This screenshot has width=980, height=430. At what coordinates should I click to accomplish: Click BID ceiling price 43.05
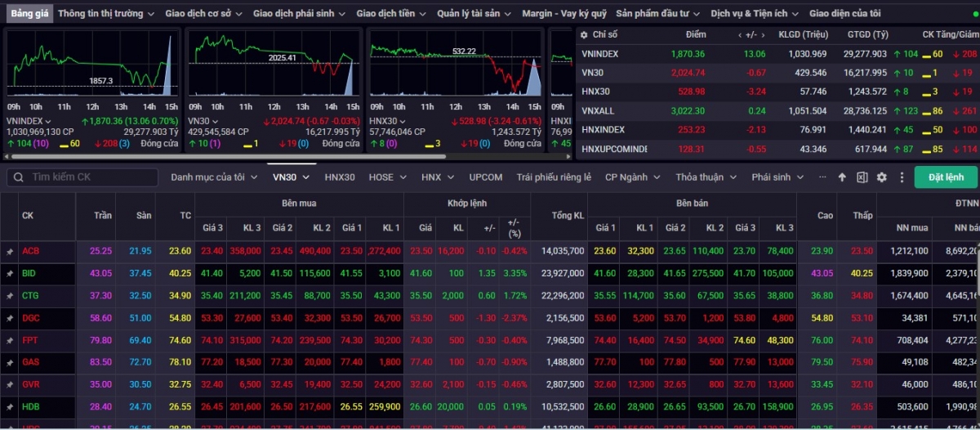(101, 273)
